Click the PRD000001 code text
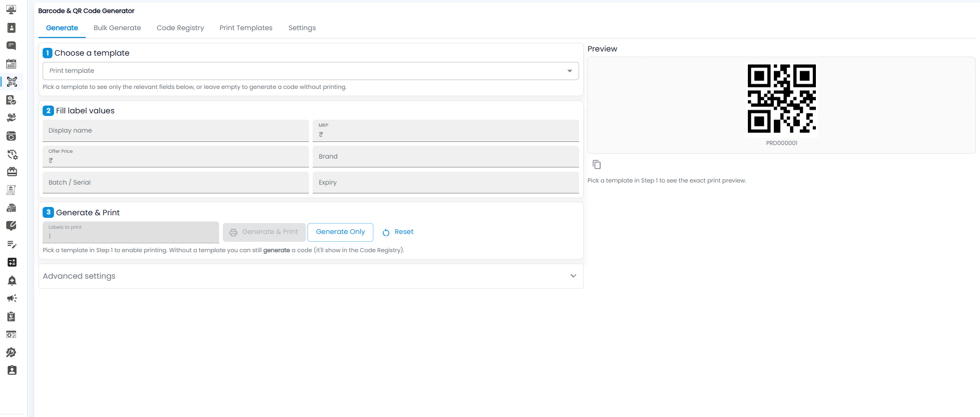The width and height of the screenshot is (980, 417). pyautogui.click(x=782, y=143)
